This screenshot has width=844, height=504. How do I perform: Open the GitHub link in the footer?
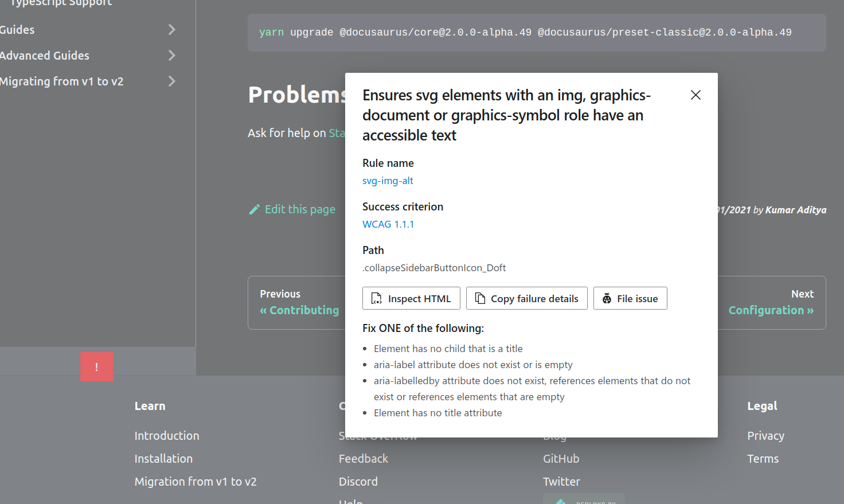(561, 458)
